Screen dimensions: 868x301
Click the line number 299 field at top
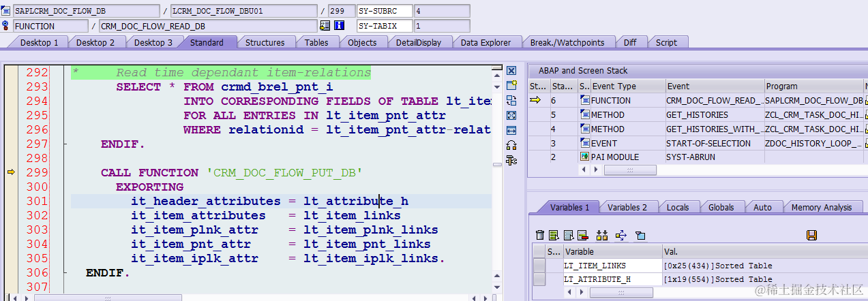341,11
